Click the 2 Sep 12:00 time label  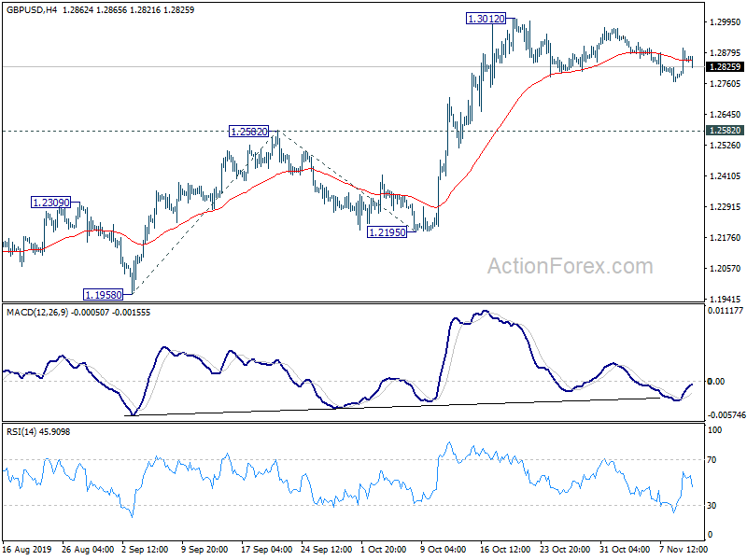145,549
